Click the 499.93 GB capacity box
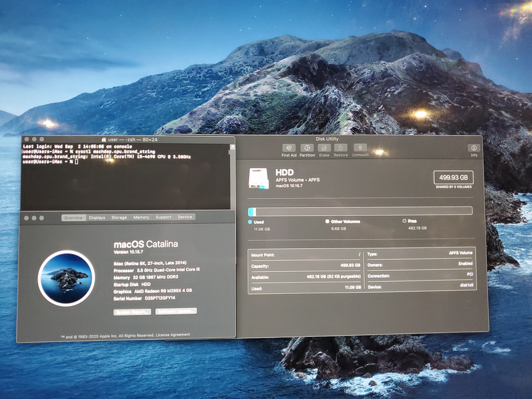532x399 pixels. [x=453, y=177]
